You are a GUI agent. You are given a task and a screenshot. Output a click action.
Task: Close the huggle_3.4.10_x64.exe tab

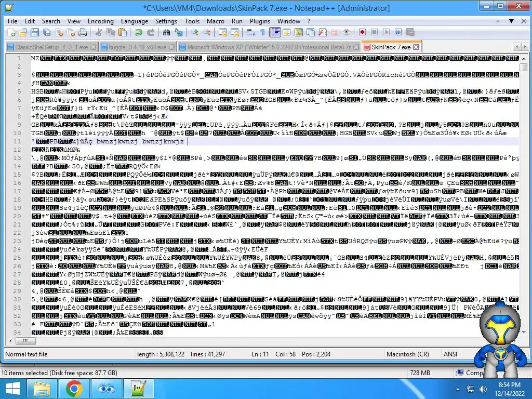click(x=171, y=47)
